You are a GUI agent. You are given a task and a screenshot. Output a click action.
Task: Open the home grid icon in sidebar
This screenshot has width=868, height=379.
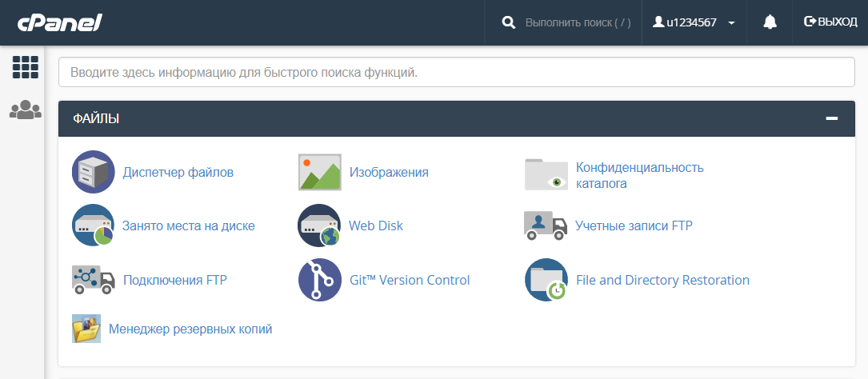click(26, 67)
